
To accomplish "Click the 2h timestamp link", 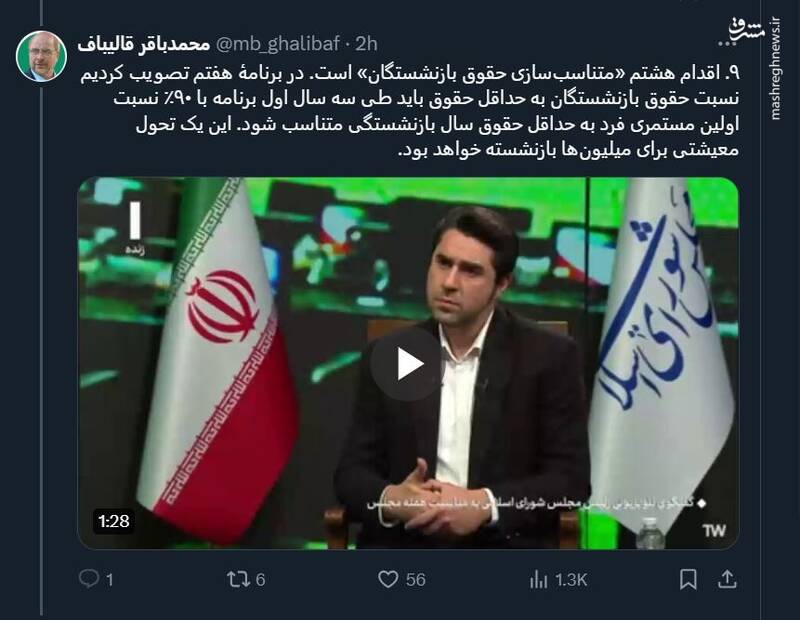I will pos(366,44).
